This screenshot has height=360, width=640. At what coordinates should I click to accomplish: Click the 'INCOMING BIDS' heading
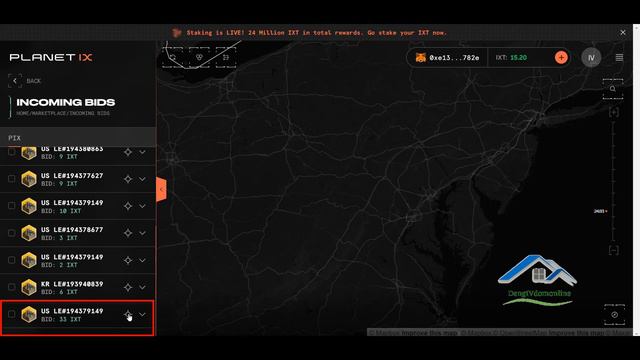(x=65, y=102)
